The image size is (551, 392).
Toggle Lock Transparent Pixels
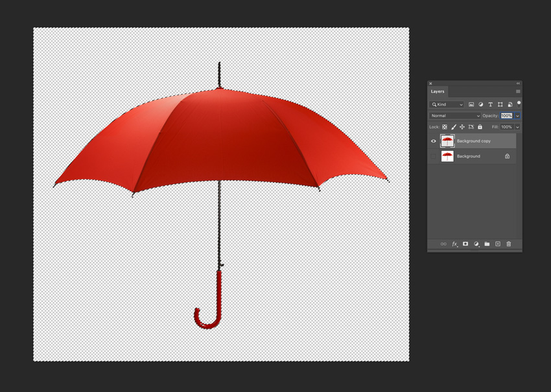445,127
